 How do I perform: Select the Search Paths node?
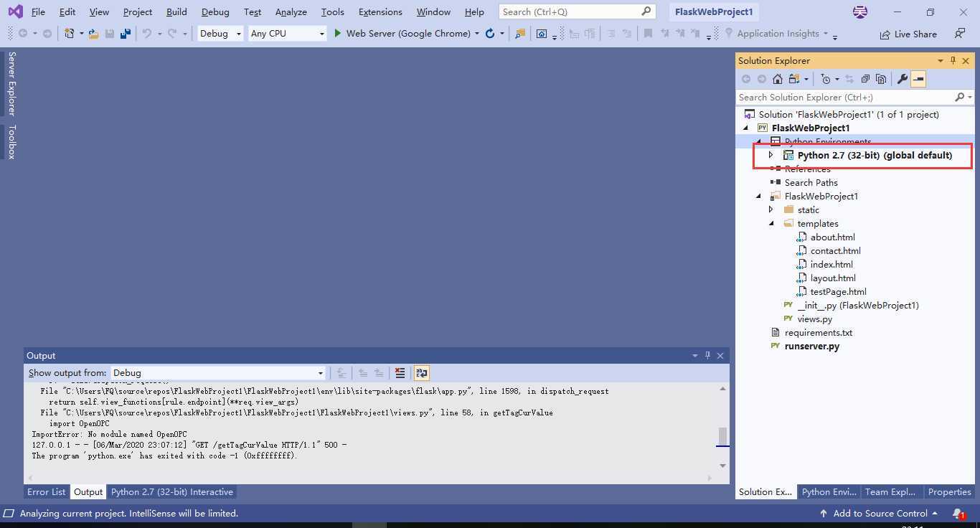click(811, 182)
